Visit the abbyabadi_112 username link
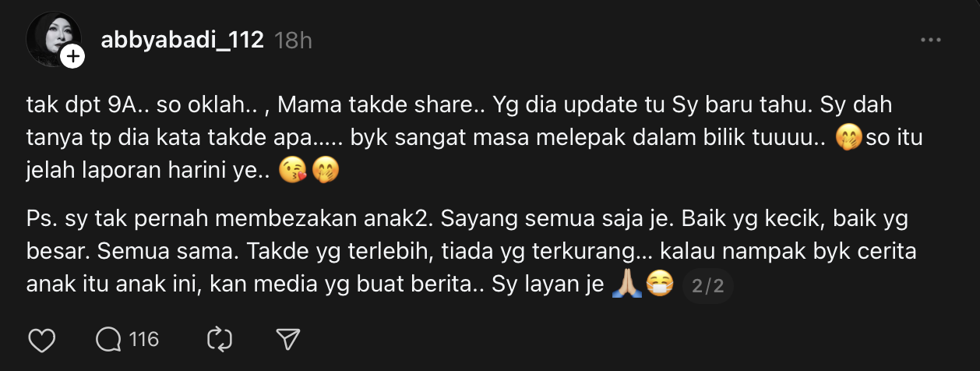This screenshot has height=371, width=980. pyautogui.click(x=182, y=41)
